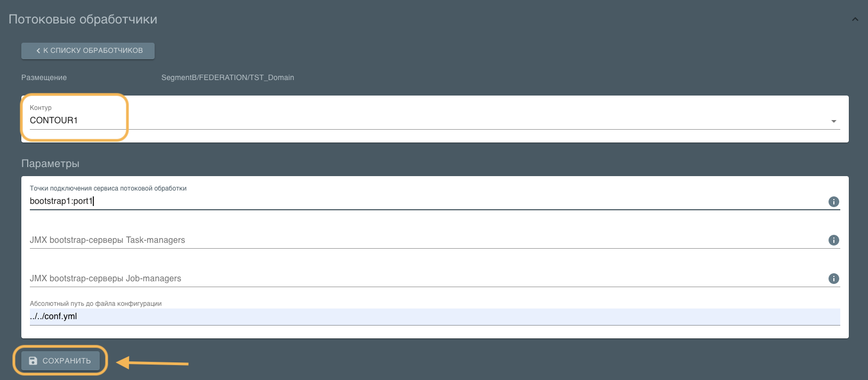Select the CONTOUR1 value in Контур field

(54, 121)
